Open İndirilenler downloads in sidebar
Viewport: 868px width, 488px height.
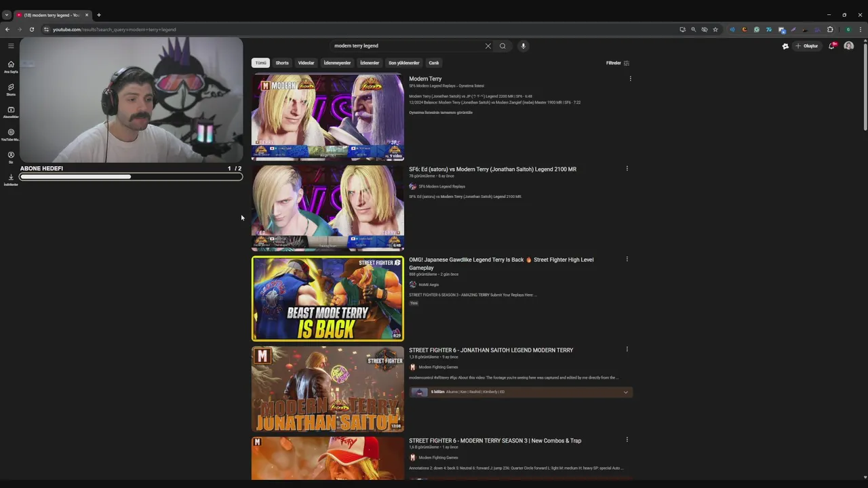pyautogui.click(x=11, y=180)
